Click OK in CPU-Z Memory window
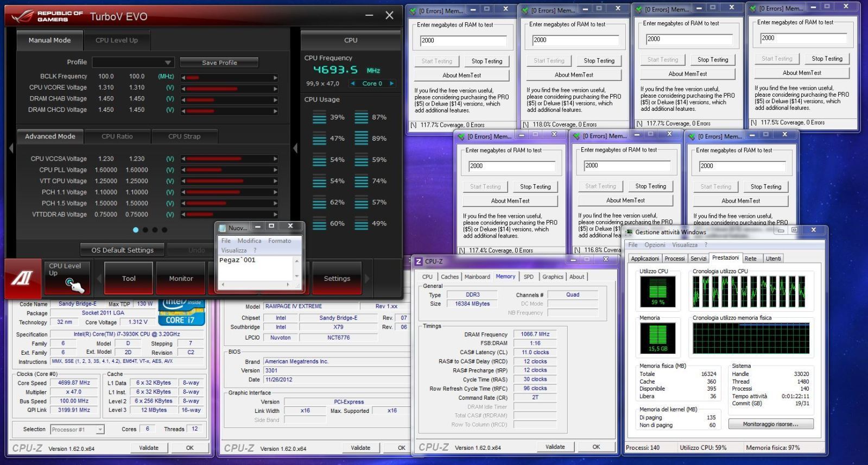This screenshot has height=465, width=868. 596,447
